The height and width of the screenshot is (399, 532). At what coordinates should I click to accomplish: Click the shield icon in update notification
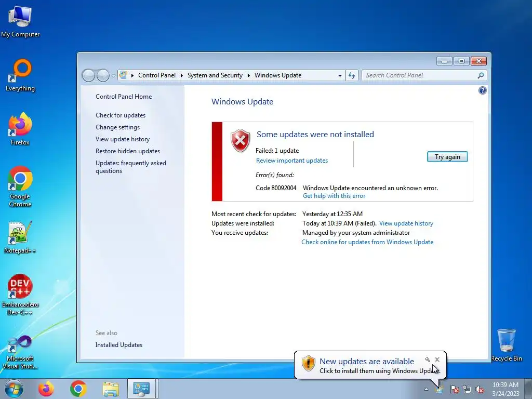tap(309, 363)
